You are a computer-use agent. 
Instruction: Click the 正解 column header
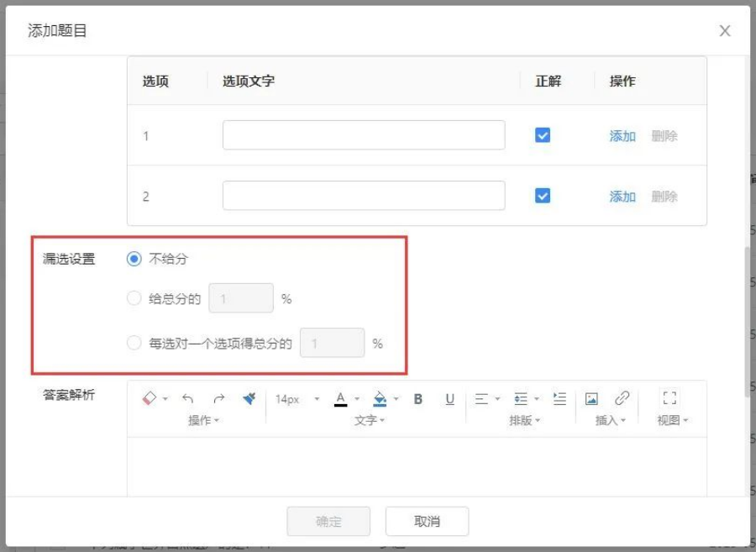coord(549,81)
